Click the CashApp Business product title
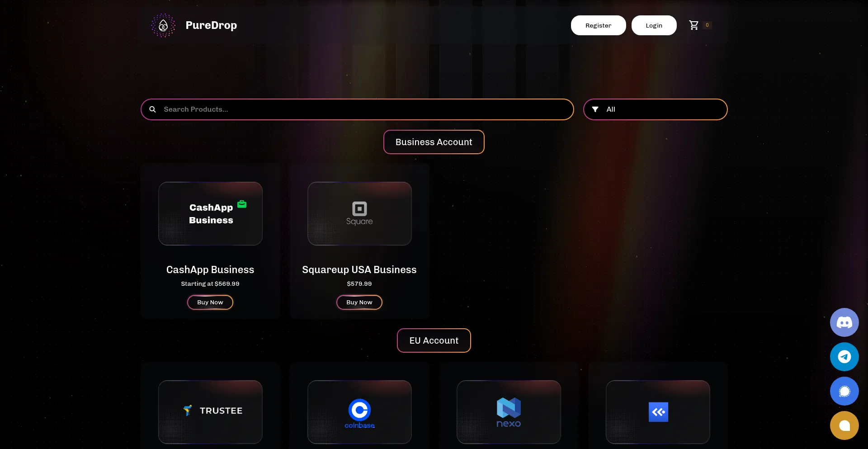Viewport: 868px width, 449px height. point(210,270)
